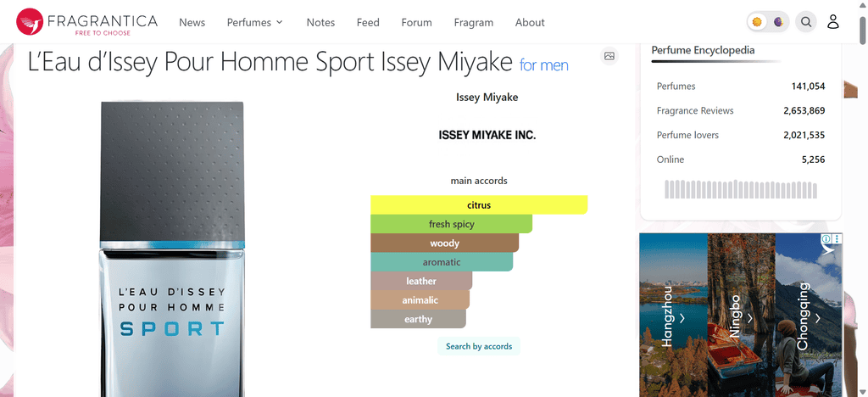The width and height of the screenshot is (868, 397).
Task: Switch to dark theme moon icon
Action: click(x=778, y=22)
